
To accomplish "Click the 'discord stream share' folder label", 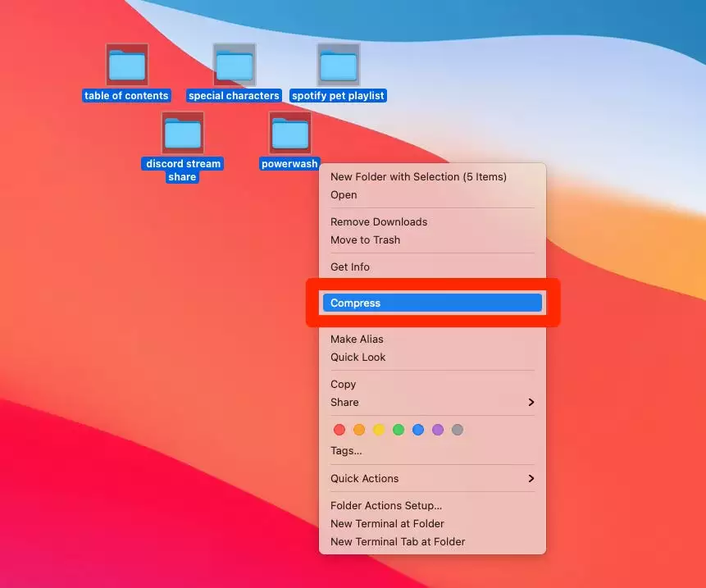I will 183,171.
